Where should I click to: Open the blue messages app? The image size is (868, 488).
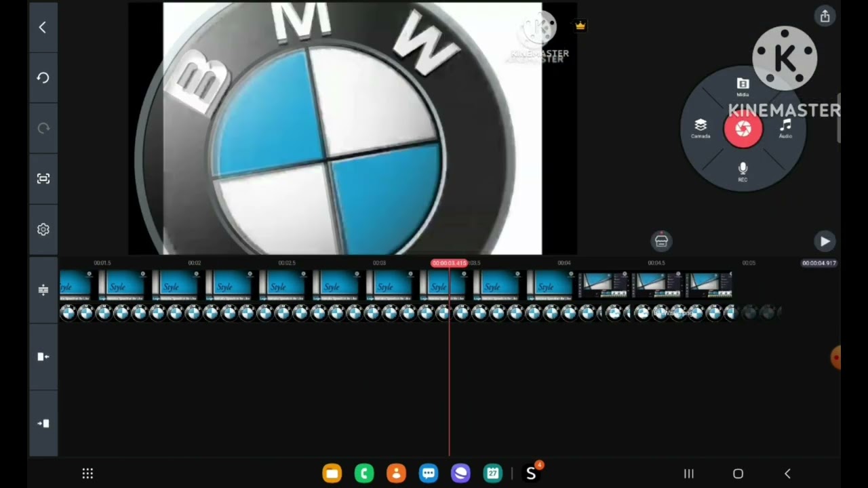(x=429, y=474)
